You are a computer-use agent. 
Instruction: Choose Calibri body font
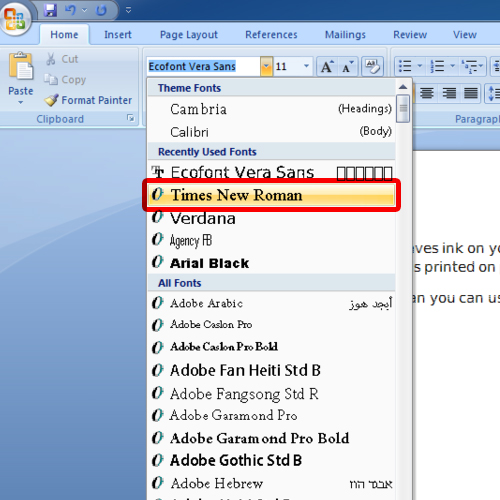point(271,132)
